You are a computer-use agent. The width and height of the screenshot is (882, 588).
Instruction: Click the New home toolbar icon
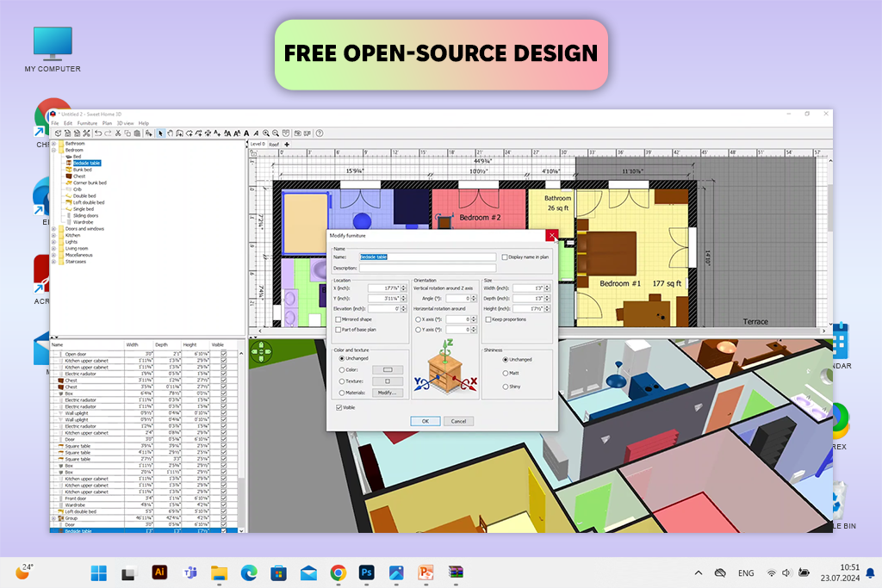click(x=58, y=133)
